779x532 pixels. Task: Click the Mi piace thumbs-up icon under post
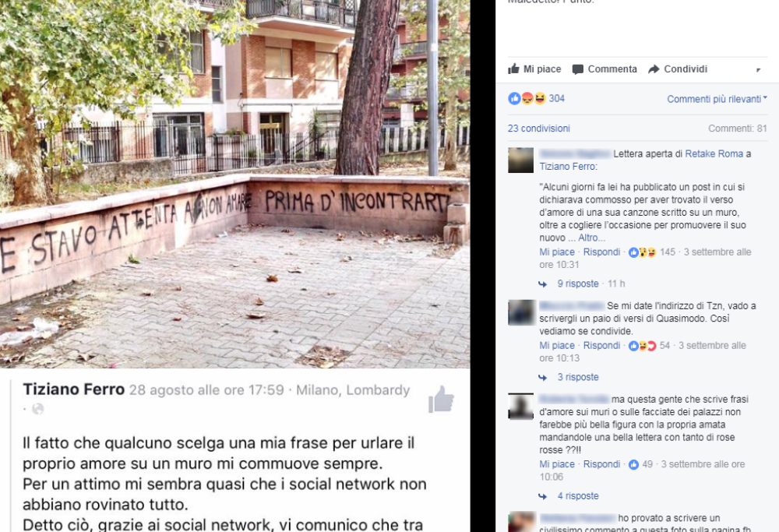coord(513,69)
